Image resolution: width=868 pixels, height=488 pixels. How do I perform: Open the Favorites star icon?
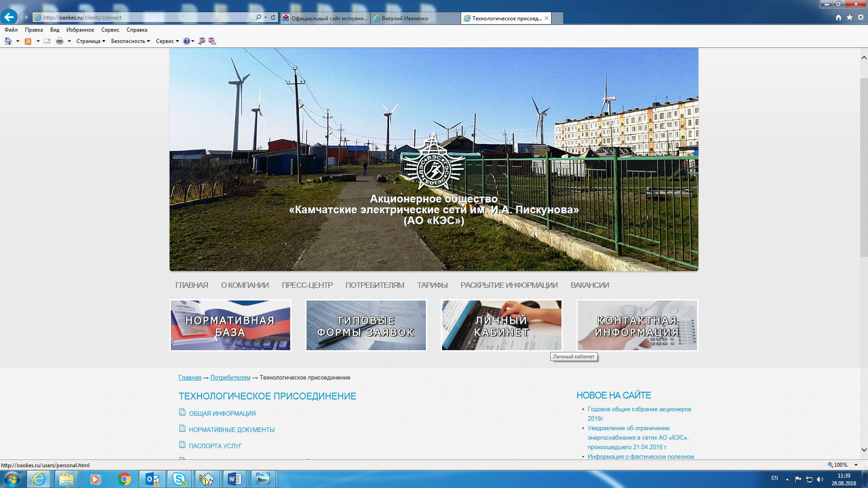coord(849,17)
